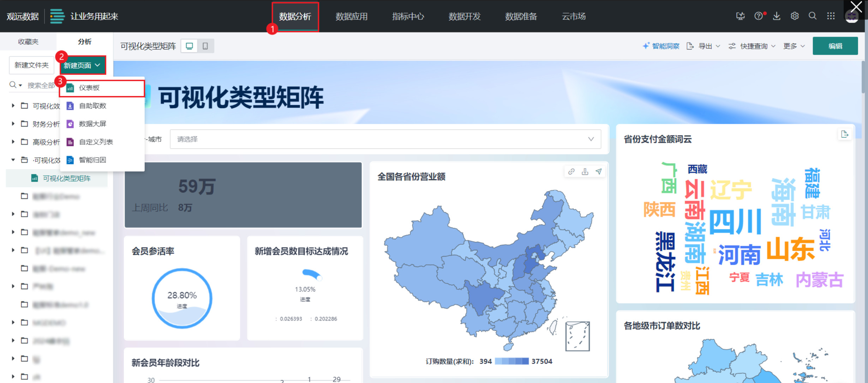Select 可视化类型矩阵 in the sidebar tree
The image size is (868, 383).
click(66, 178)
